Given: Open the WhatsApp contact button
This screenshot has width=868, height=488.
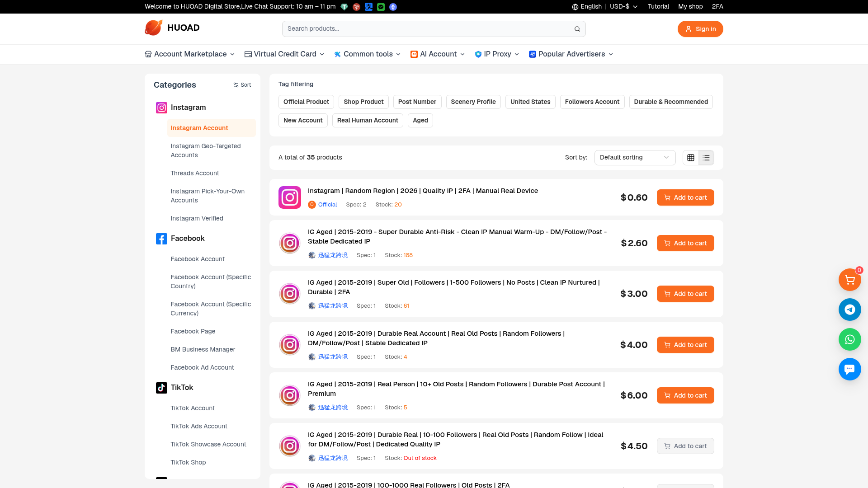Looking at the screenshot, I should [849, 339].
